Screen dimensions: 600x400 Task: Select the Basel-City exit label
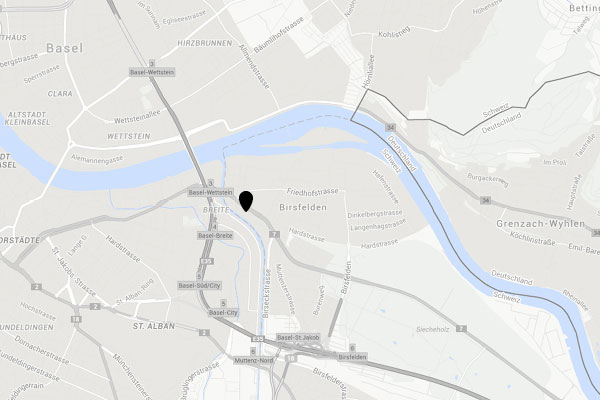click(x=223, y=313)
